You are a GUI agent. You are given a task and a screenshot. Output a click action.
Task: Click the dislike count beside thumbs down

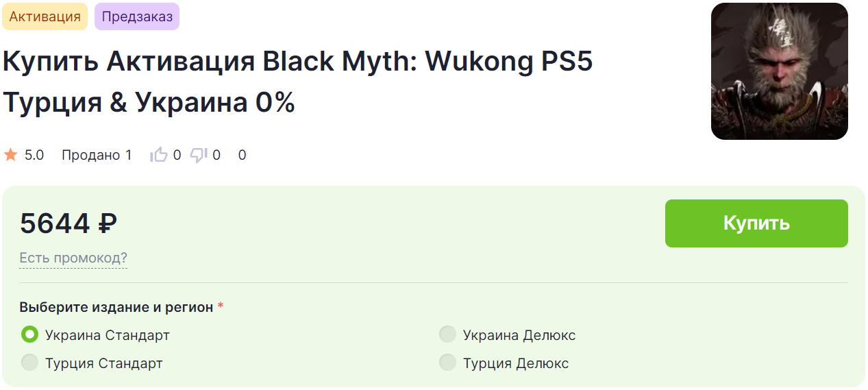point(216,155)
